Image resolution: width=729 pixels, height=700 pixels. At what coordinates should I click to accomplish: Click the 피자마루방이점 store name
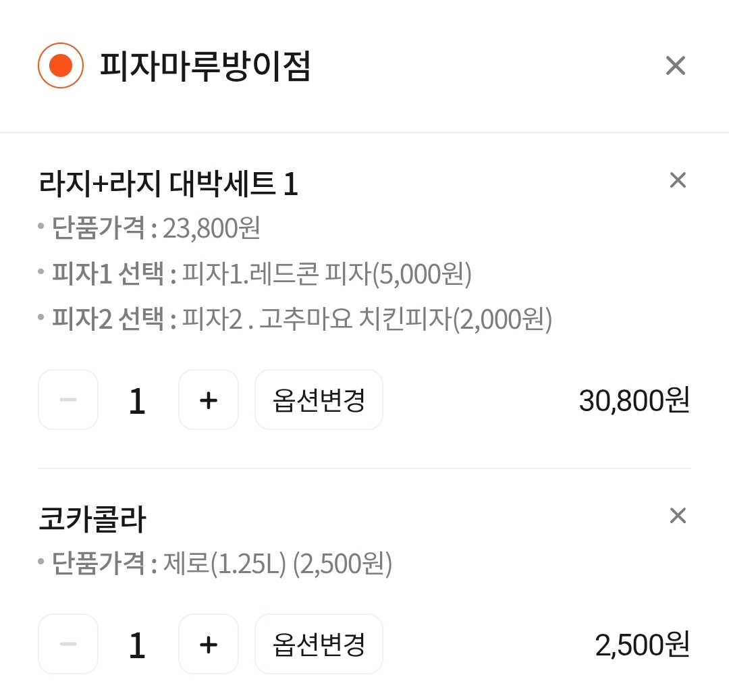[205, 66]
